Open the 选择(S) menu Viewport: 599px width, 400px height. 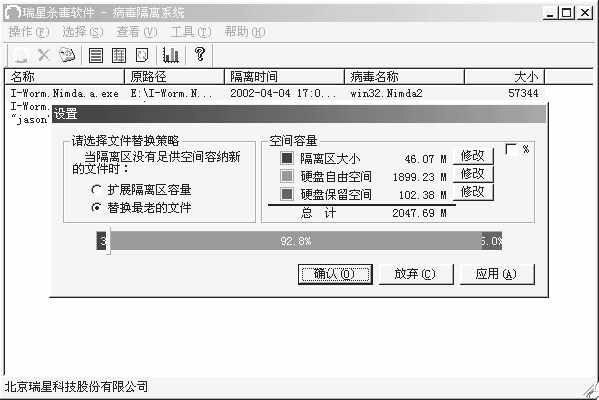click(83, 32)
